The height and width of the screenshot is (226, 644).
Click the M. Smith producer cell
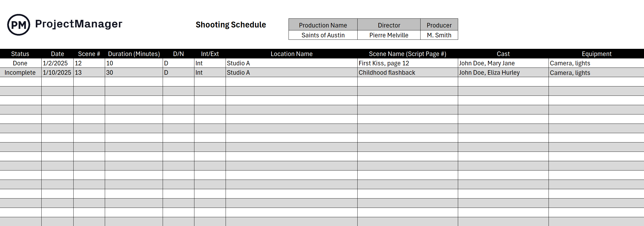[439, 35]
